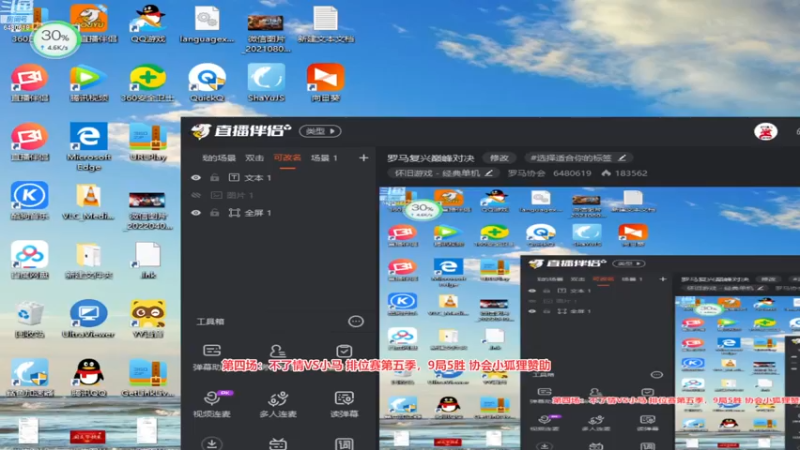Image resolution: width=800 pixels, height=450 pixels.
Task: Click the stream title 罗马复兴巅峰对决
Action: tap(430, 158)
